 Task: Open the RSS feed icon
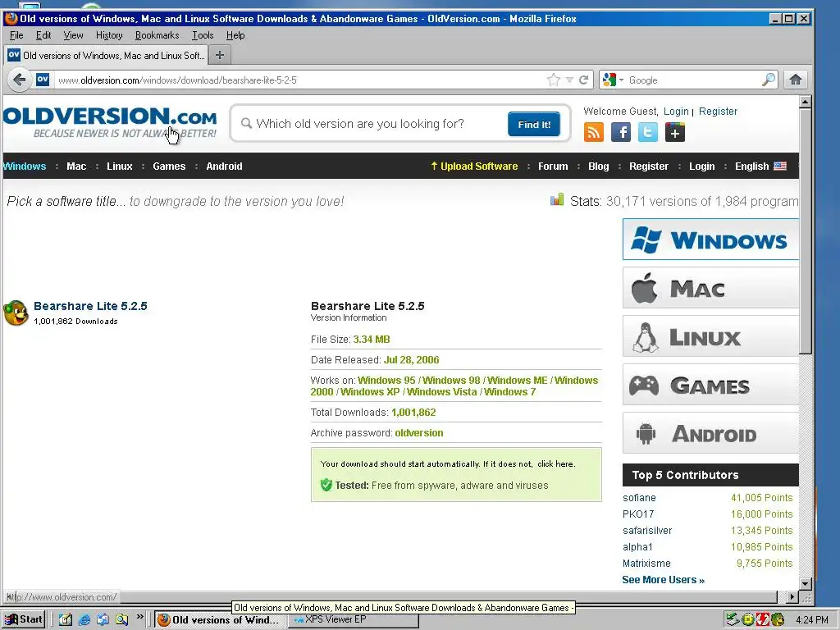594,132
